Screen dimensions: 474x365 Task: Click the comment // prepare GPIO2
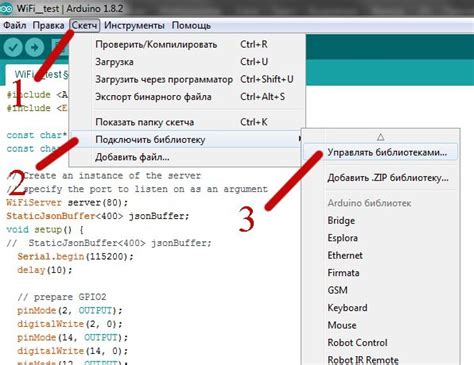tap(62, 297)
